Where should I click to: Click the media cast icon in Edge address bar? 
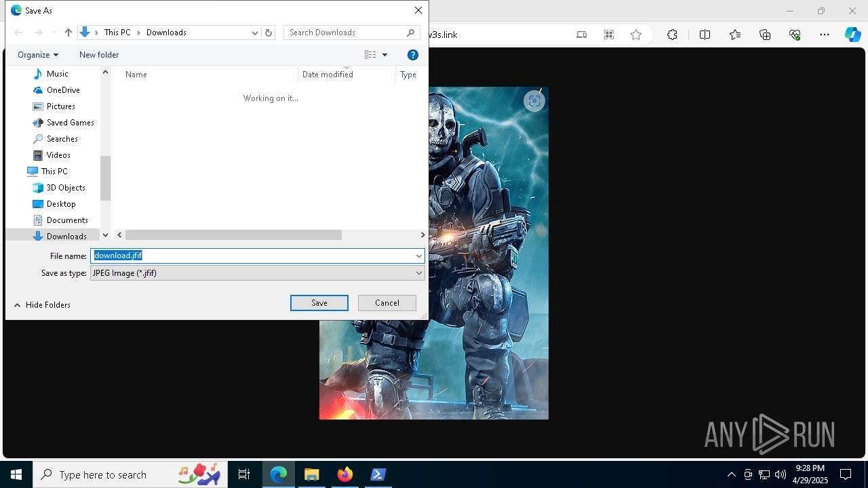(581, 35)
